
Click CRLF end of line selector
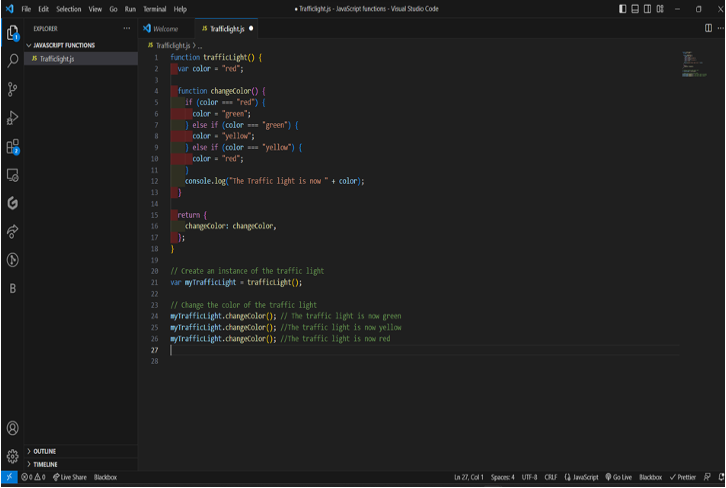tap(551, 477)
